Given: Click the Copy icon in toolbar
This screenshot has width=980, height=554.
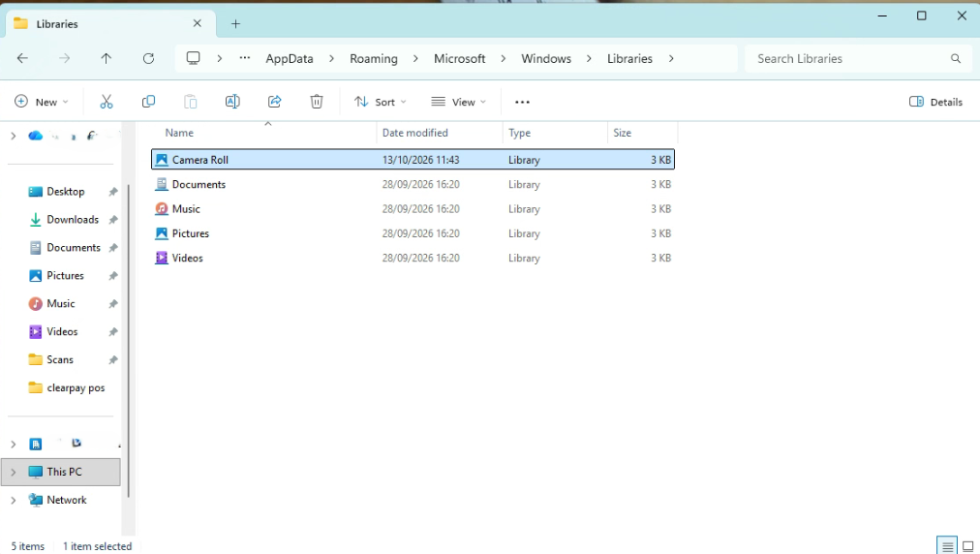Looking at the screenshot, I should click(x=148, y=102).
